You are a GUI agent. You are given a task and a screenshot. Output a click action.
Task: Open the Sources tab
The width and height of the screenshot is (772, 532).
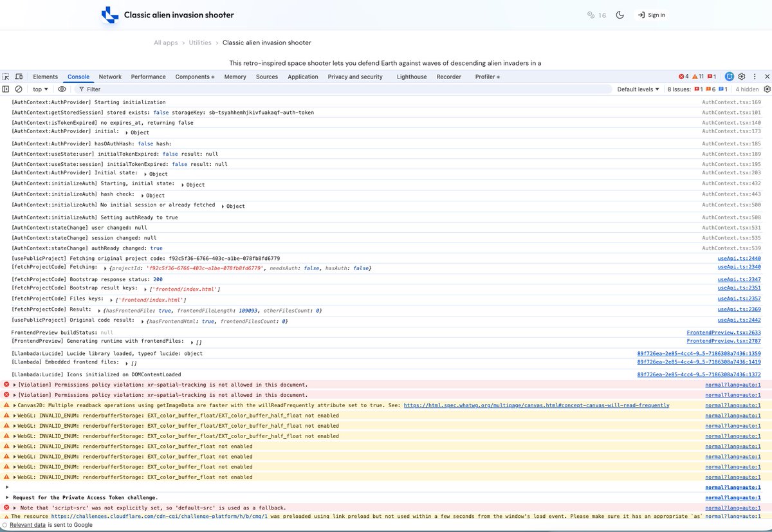(x=267, y=77)
